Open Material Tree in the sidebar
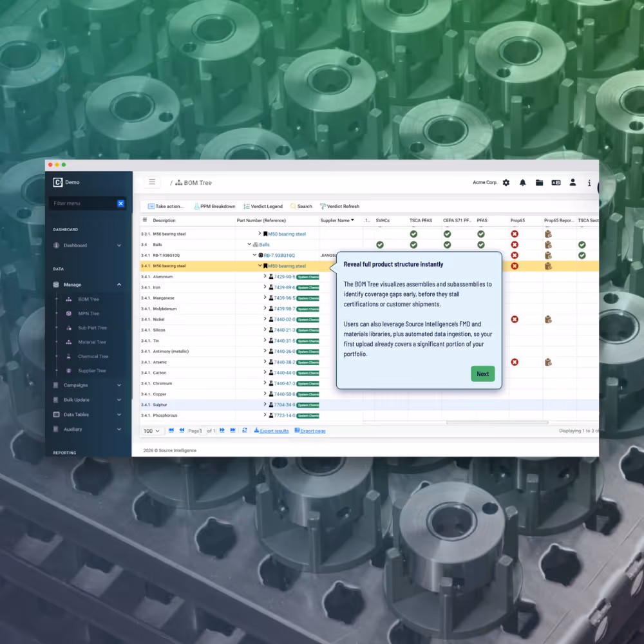The width and height of the screenshot is (644, 644). coord(91,342)
